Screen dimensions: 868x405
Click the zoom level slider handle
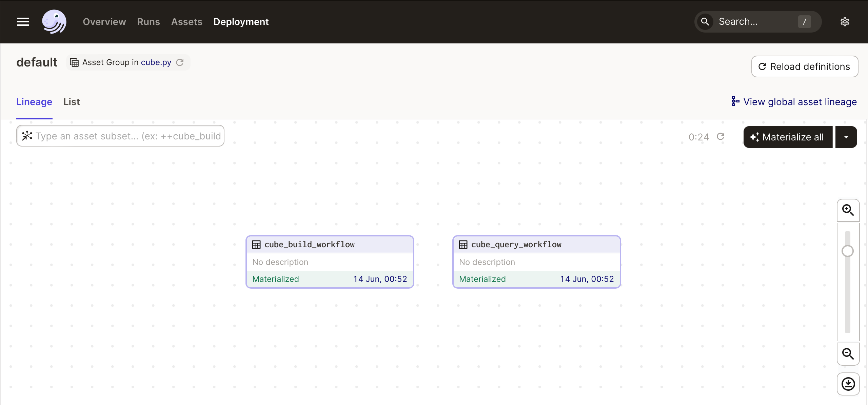pos(848,251)
